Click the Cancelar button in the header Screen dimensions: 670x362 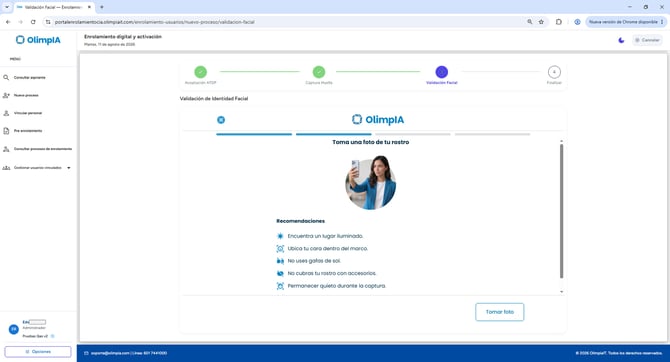[647, 40]
